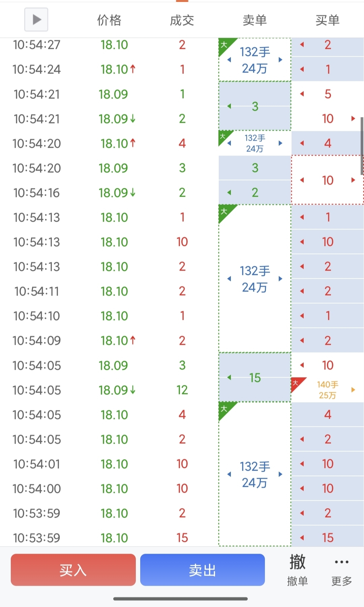
Task: Click the 价格 column header
Action: pyautogui.click(x=109, y=20)
